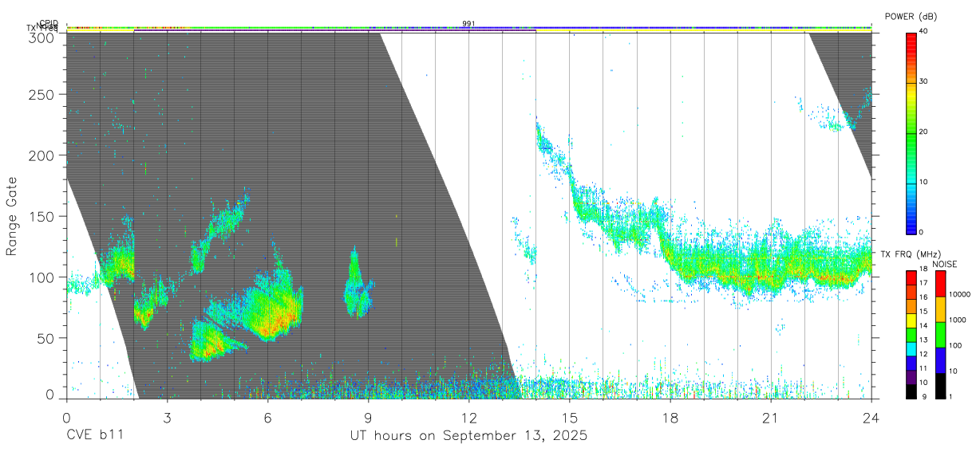Click the 14 label on TX FRQ scale

923,326
